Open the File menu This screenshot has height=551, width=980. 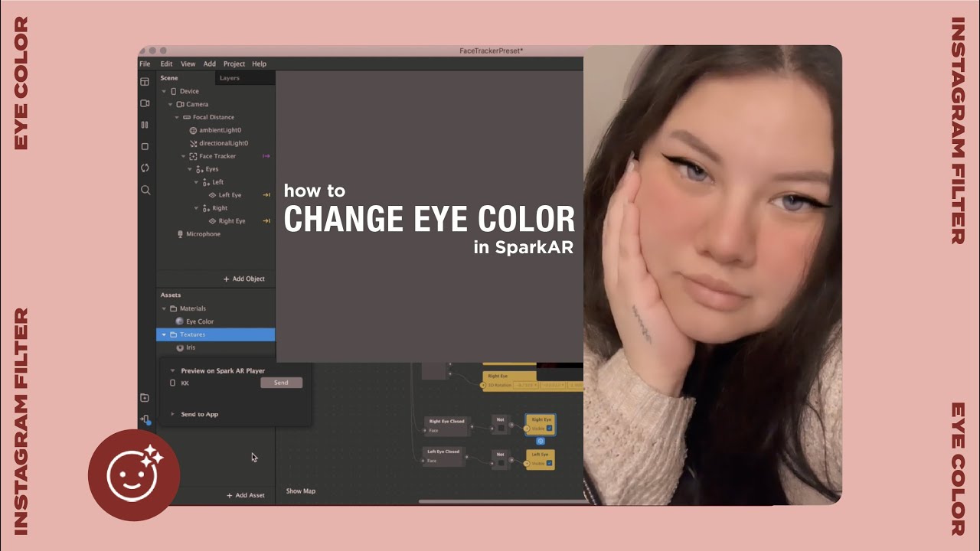145,64
